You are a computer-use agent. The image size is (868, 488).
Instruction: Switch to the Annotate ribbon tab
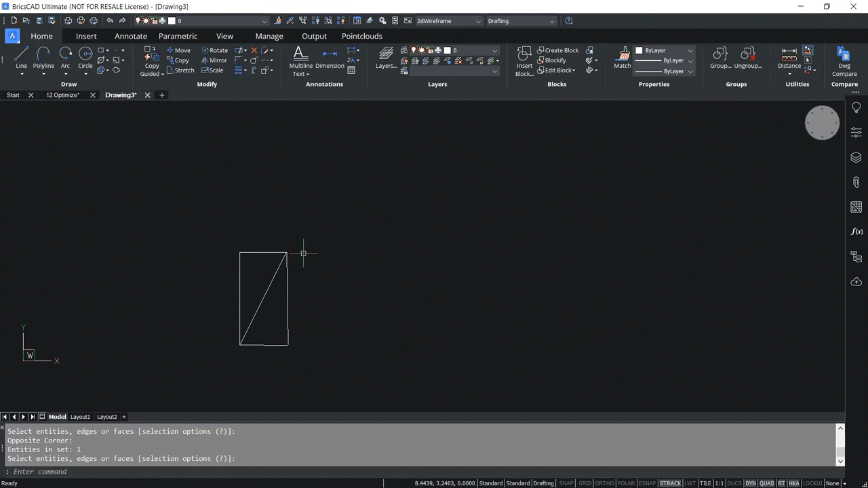(131, 36)
